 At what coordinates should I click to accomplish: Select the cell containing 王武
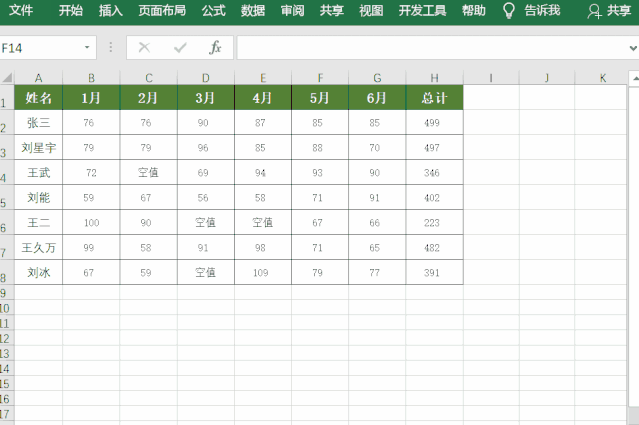click(x=38, y=172)
